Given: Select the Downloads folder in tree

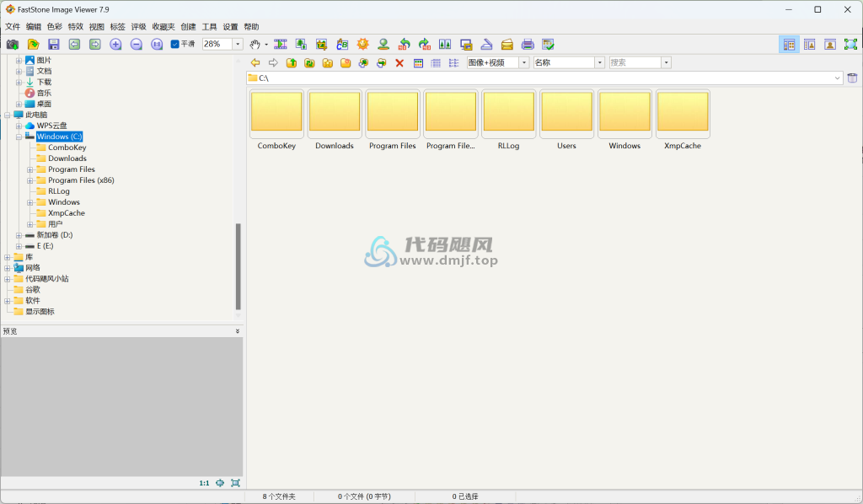Looking at the screenshot, I should pos(67,158).
